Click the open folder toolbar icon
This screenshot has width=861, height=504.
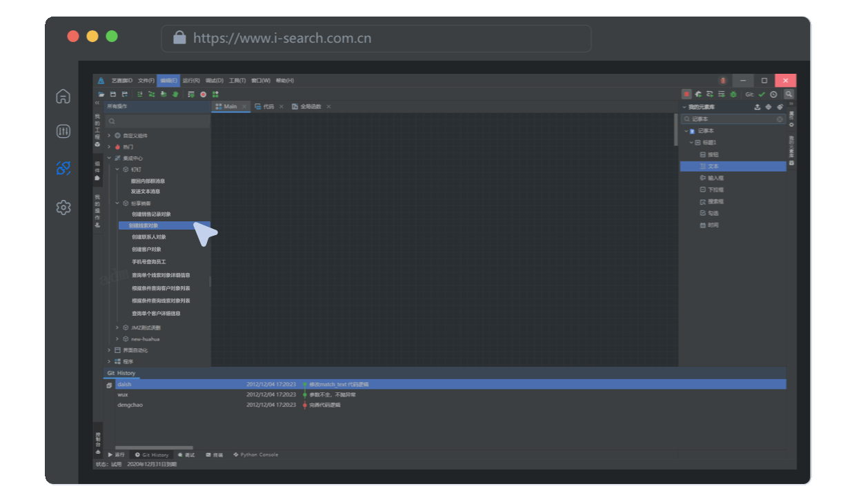click(x=101, y=94)
